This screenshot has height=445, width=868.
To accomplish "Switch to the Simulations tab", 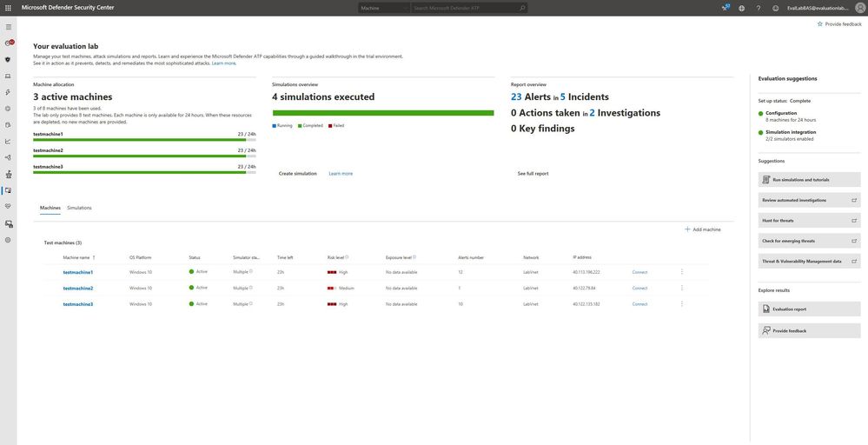I will [79, 208].
